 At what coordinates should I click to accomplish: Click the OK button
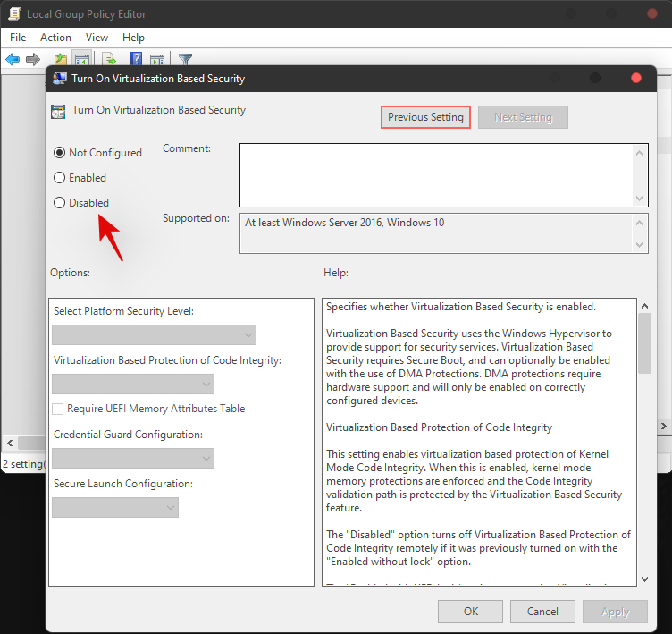click(471, 612)
